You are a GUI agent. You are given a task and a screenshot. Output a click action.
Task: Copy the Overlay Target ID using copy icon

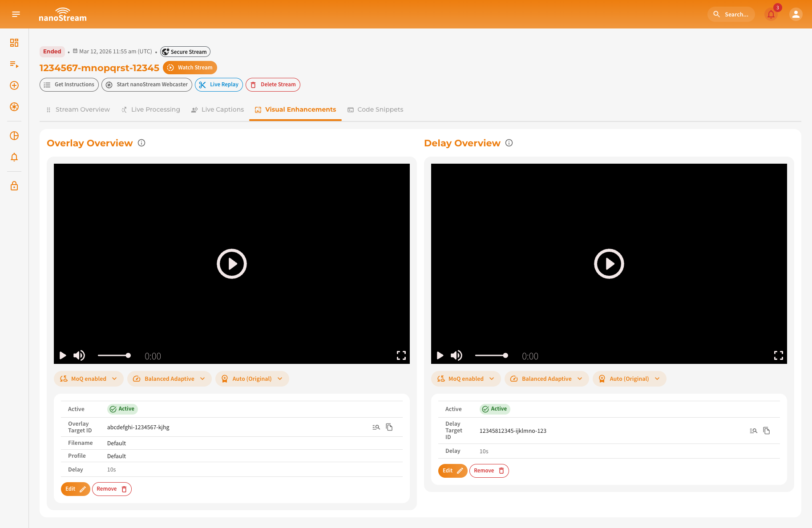click(x=389, y=427)
